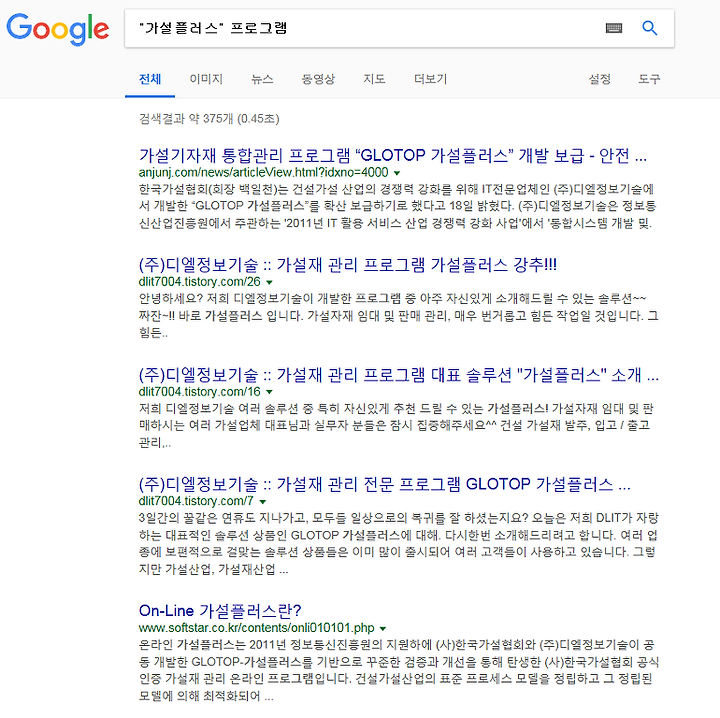
Task: Open the result "가설재 관리 전문 프로그램 GLOTOP"
Action: [x=385, y=484]
